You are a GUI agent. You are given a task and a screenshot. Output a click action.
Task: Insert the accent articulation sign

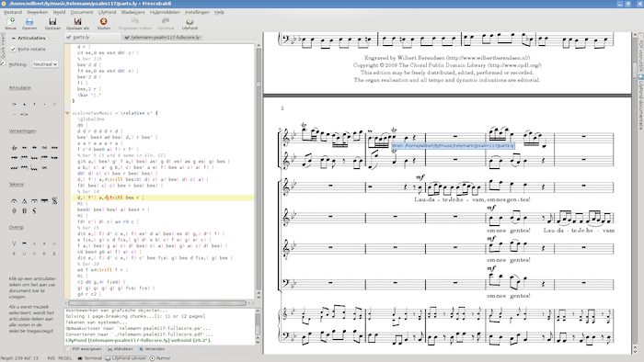(14, 104)
